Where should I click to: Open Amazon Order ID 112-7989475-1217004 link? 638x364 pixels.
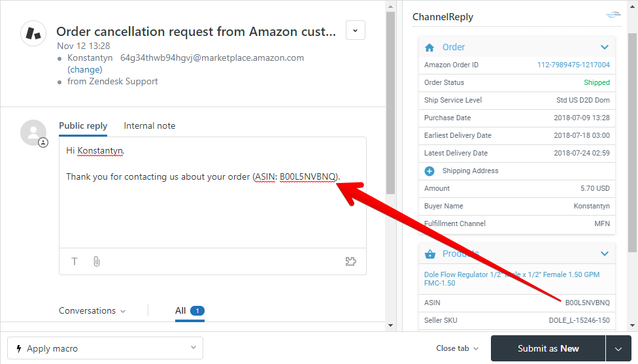click(x=573, y=65)
